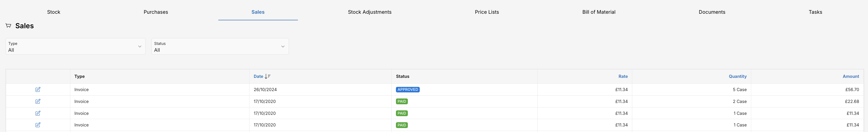Viewport: 868px width, 132px height.
Task: Select the date 26/10/2024
Action: coord(265,89)
